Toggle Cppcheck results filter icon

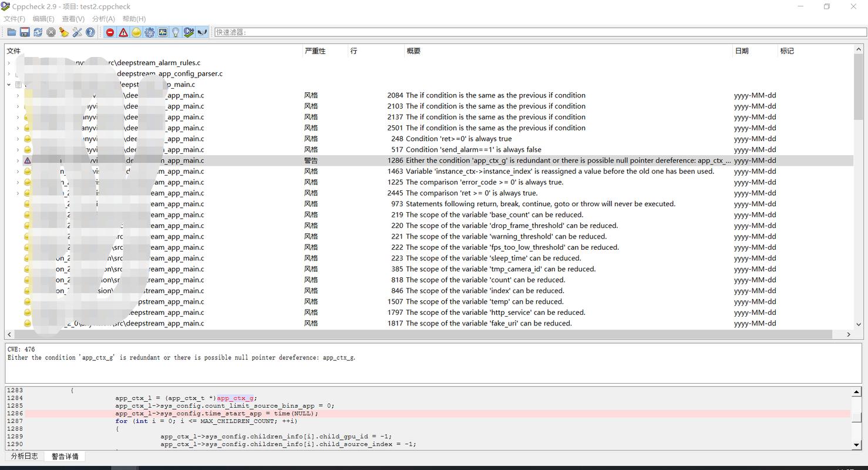tap(189, 32)
